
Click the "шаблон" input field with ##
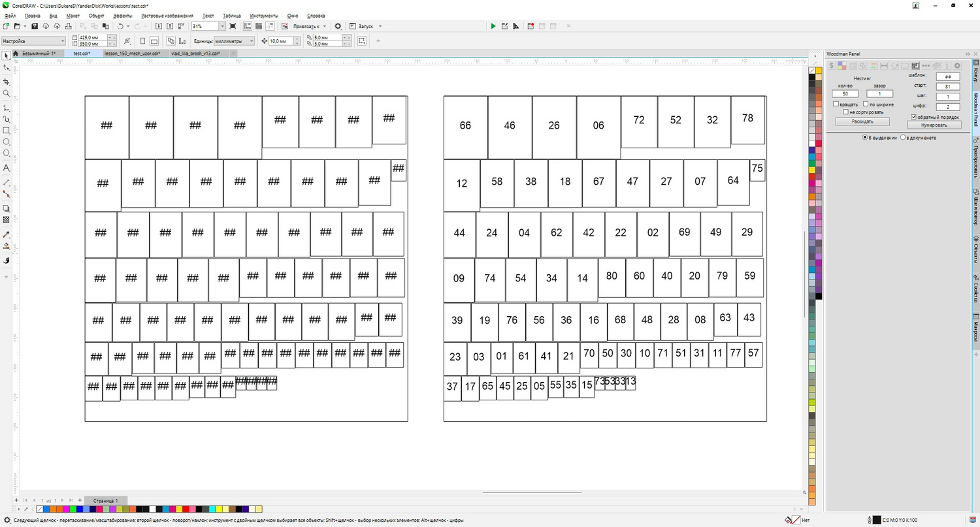[947, 76]
